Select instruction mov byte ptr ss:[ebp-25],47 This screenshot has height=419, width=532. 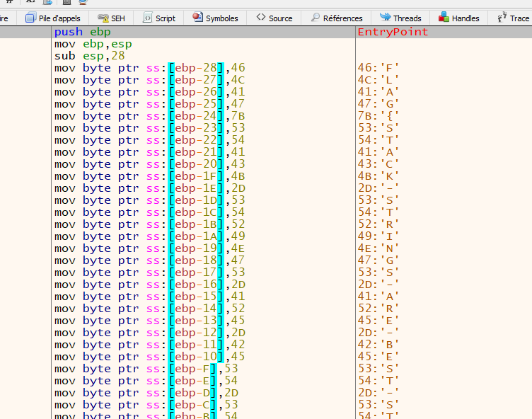(x=150, y=104)
